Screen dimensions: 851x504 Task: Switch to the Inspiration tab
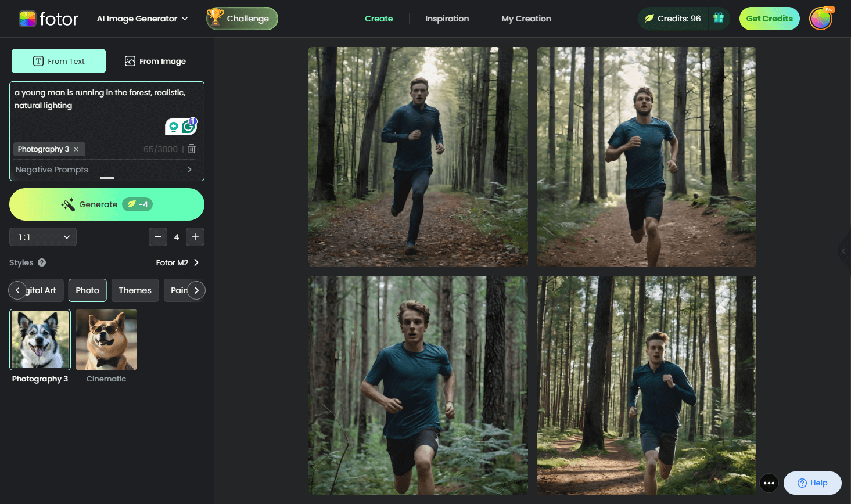(447, 19)
